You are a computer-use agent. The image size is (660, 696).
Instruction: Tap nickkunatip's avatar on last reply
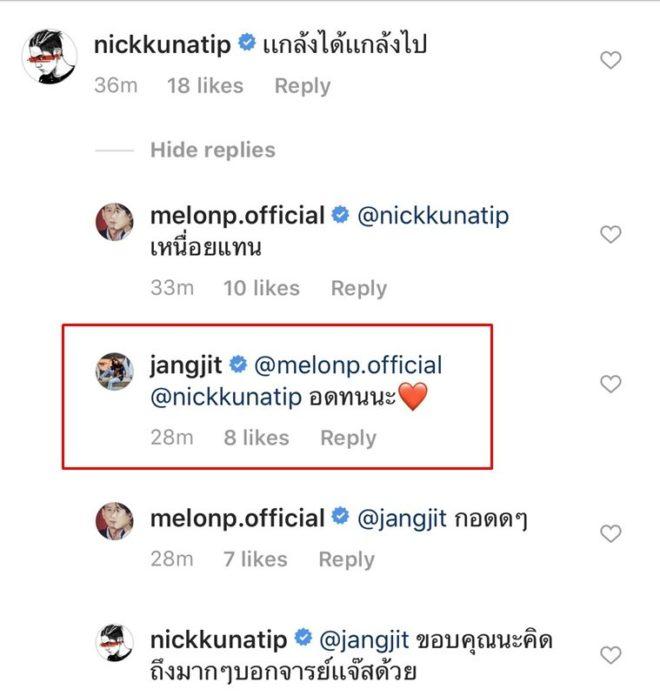[114, 643]
